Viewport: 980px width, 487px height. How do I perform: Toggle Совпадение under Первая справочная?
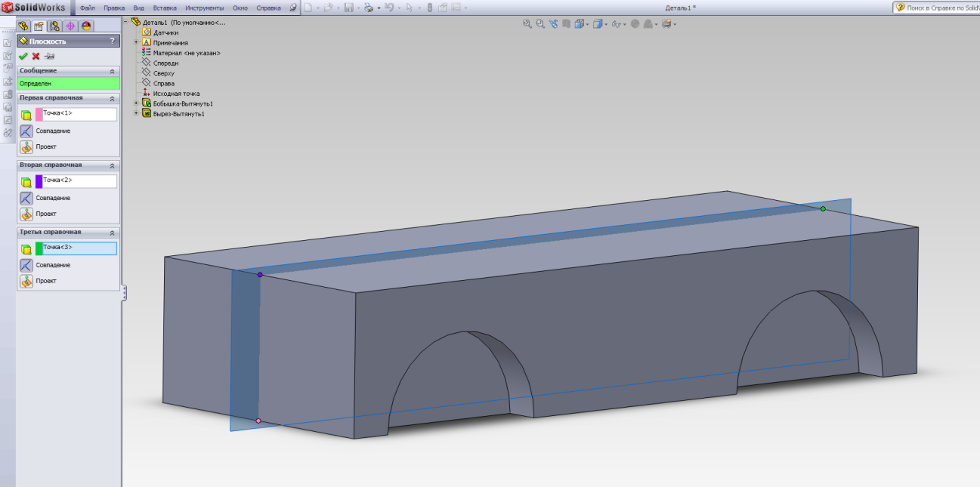26,131
